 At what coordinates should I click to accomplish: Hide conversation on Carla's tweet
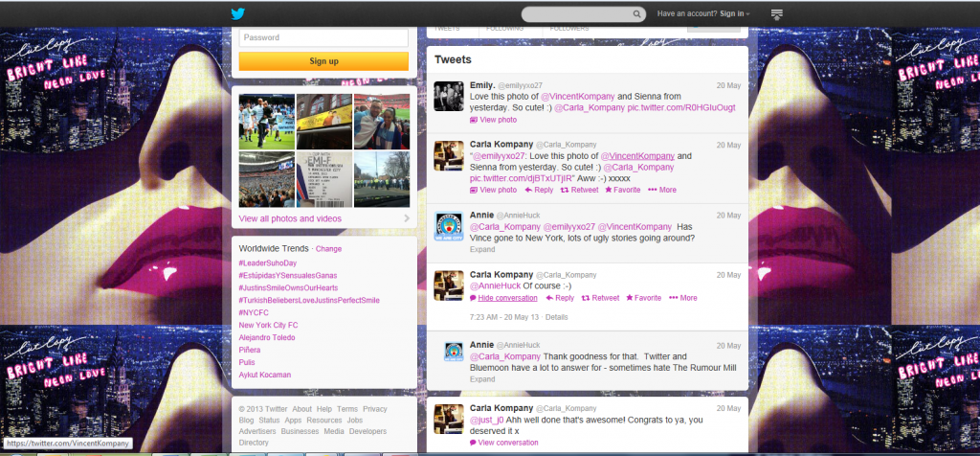503,298
